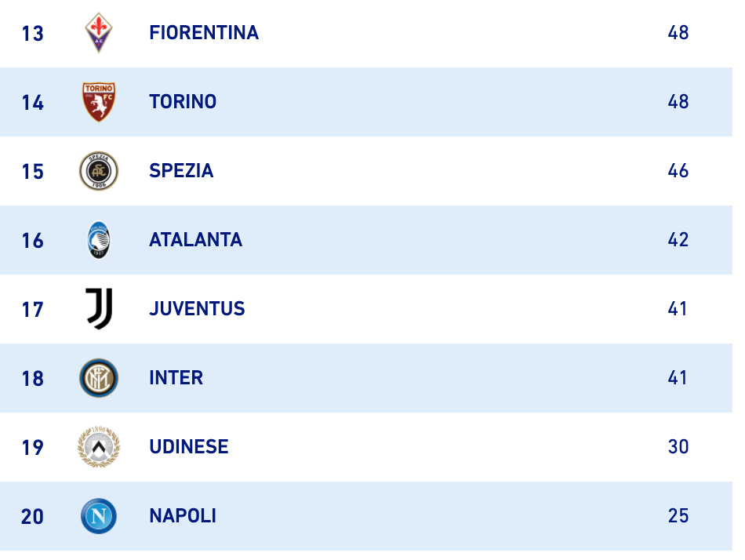Click the JUVENTUS team name
Viewport: 745px width, 560px height.
click(197, 308)
